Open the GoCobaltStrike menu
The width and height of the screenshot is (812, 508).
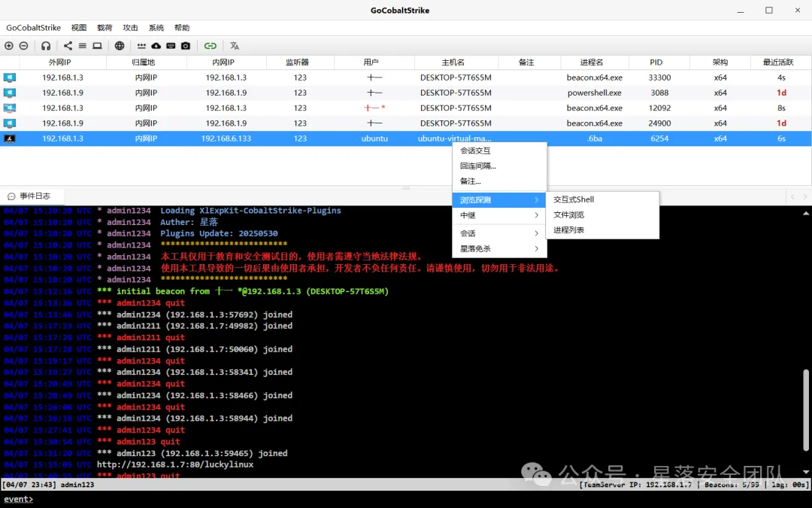point(33,28)
